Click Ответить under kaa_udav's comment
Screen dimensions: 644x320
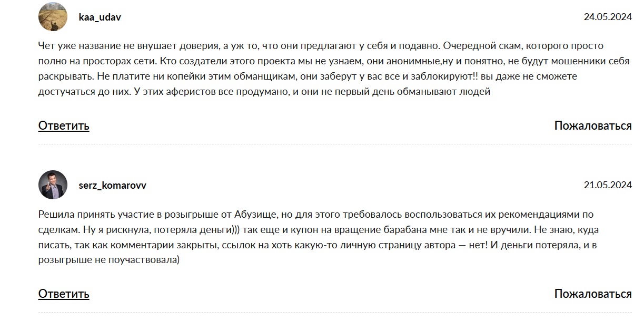[64, 125]
